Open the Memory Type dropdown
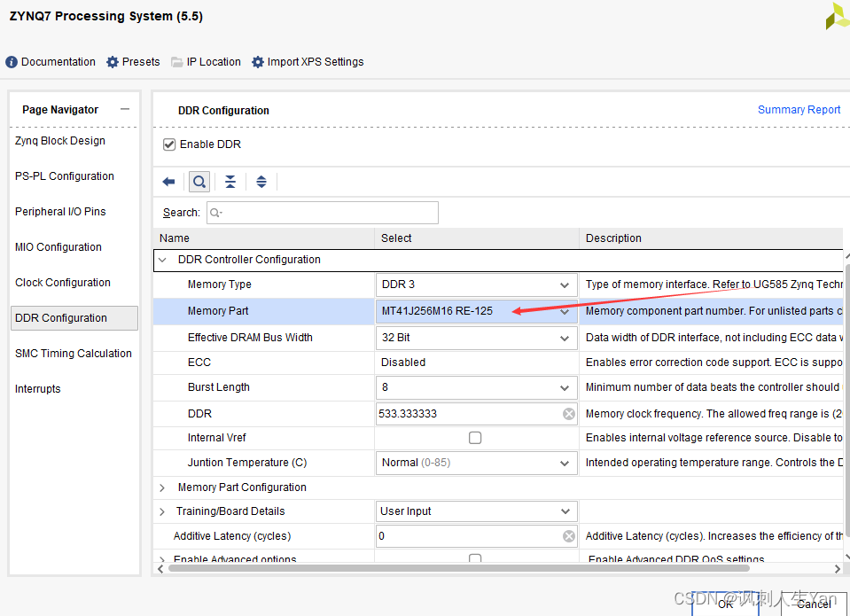 [x=565, y=285]
